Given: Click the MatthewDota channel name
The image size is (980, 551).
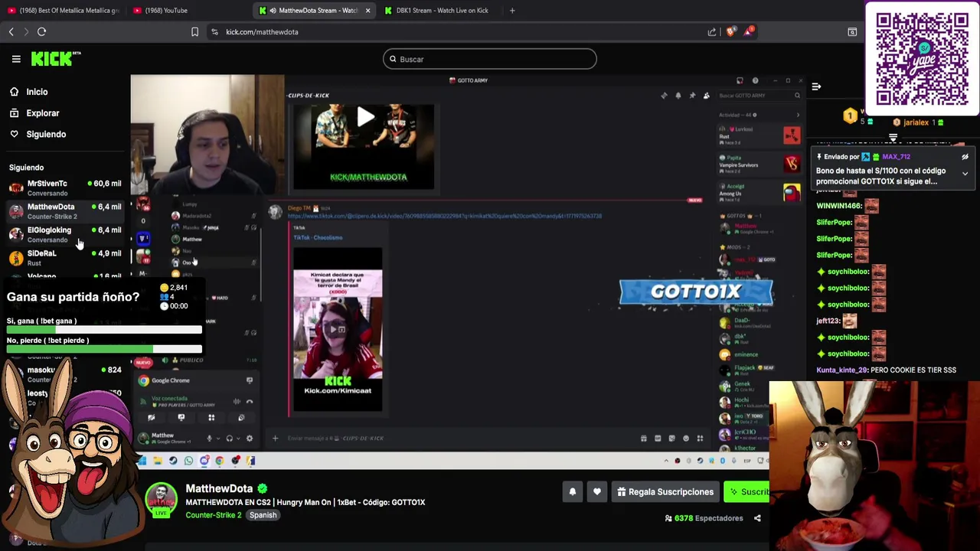Looking at the screenshot, I should (219, 488).
